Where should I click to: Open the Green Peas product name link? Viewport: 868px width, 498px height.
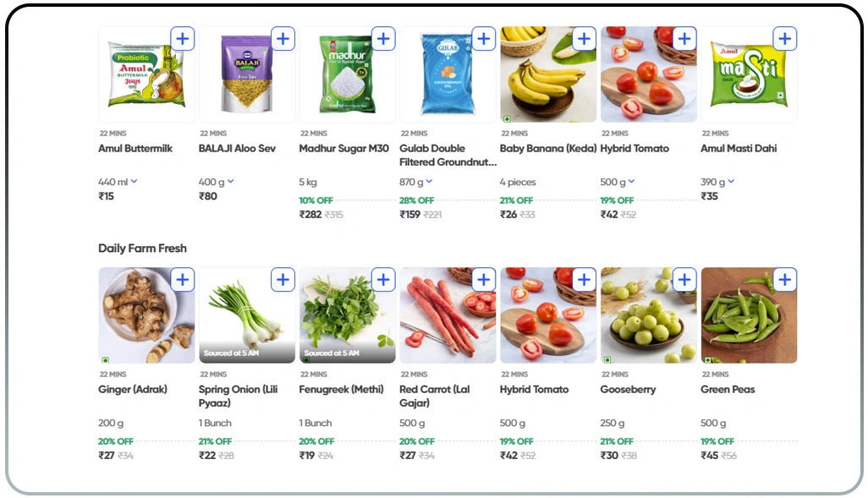click(728, 390)
